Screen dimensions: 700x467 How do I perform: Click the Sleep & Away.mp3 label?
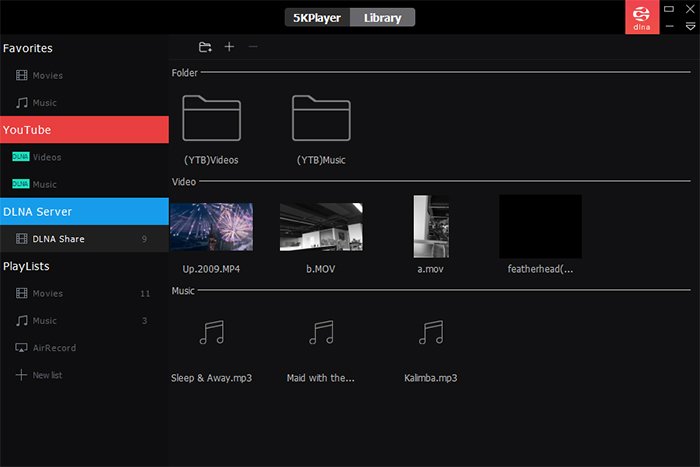[211, 378]
